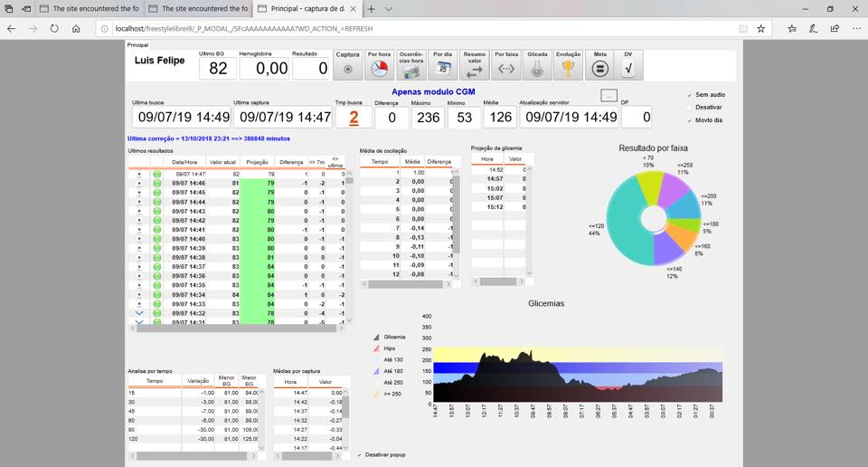Click the Meta equals-sign icon
This screenshot has width=868, height=467.
tap(600, 69)
